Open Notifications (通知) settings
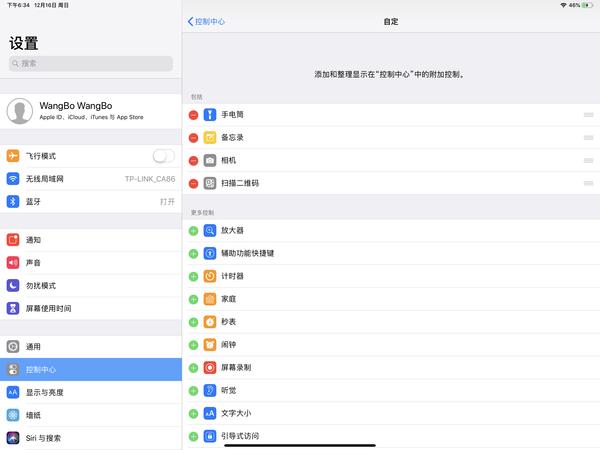 point(91,240)
